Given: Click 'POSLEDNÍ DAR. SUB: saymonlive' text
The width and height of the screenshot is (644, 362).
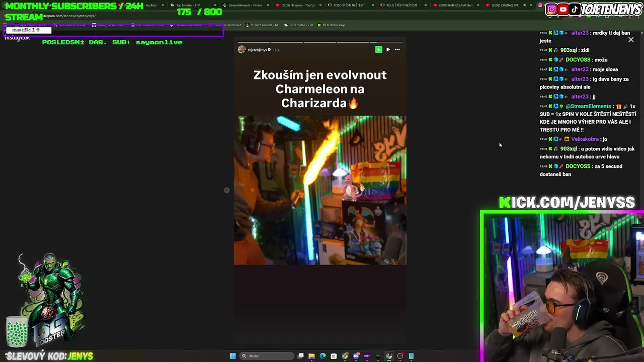Looking at the screenshot, I should (x=112, y=42).
